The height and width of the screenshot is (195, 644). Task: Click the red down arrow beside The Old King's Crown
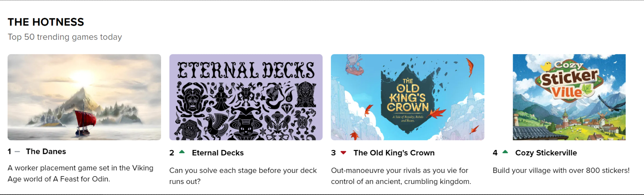coord(344,153)
